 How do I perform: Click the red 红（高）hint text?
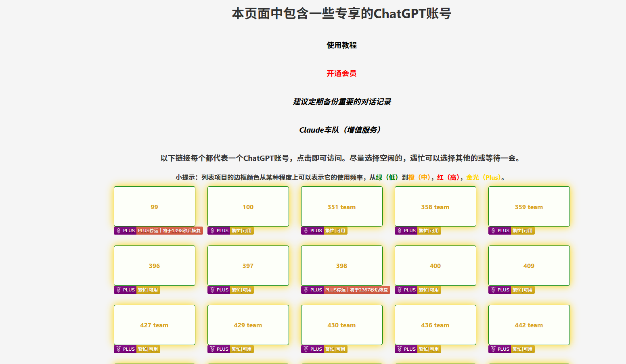click(x=449, y=177)
